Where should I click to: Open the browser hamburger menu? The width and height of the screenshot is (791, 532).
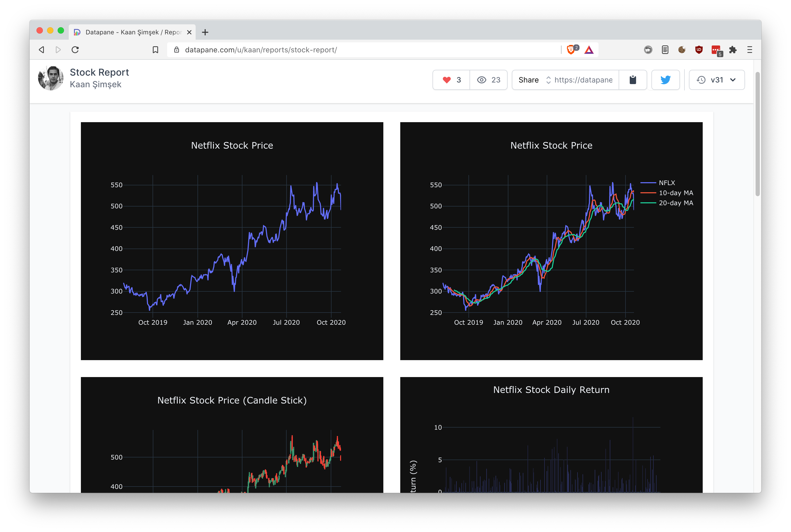pos(749,50)
